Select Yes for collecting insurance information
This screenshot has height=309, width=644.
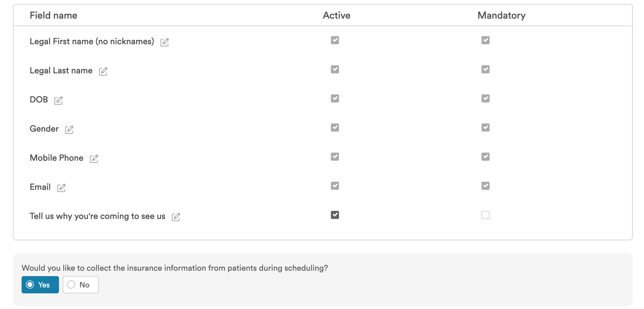40,285
